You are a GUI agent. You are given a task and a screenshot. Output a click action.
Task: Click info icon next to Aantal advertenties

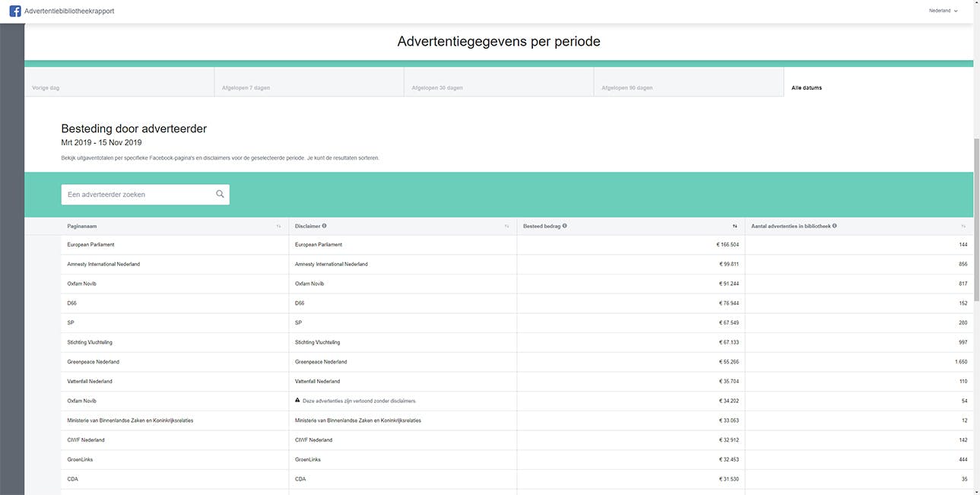tap(835, 226)
